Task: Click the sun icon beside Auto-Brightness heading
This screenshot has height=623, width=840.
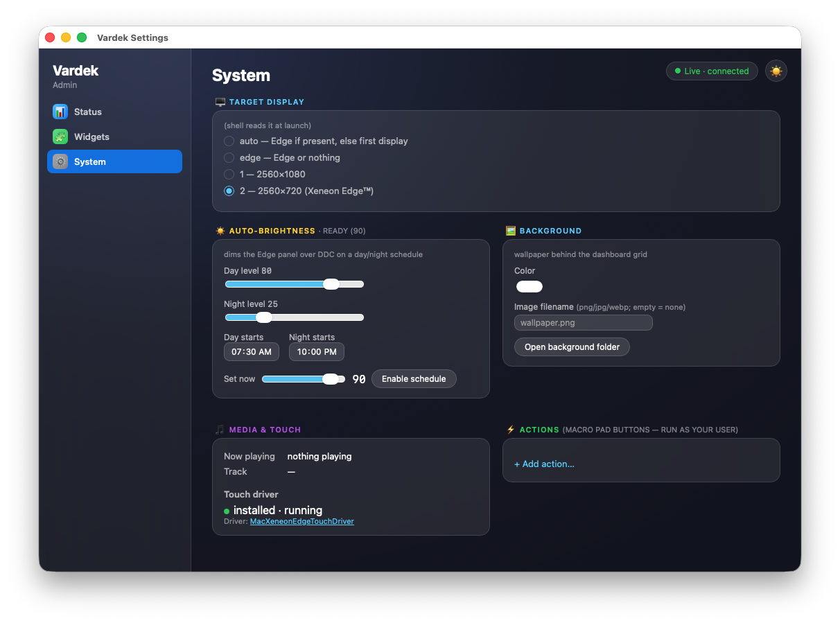Action: [220, 231]
